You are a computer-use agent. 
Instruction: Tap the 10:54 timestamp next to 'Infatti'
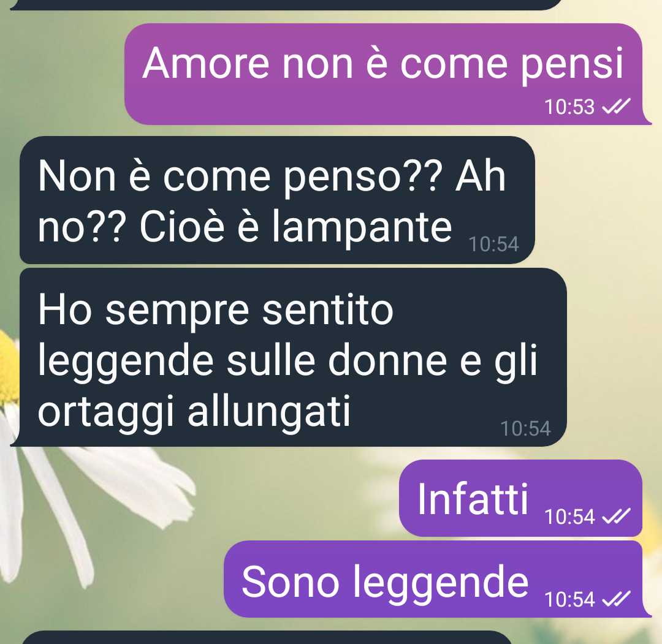[x=569, y=517]
